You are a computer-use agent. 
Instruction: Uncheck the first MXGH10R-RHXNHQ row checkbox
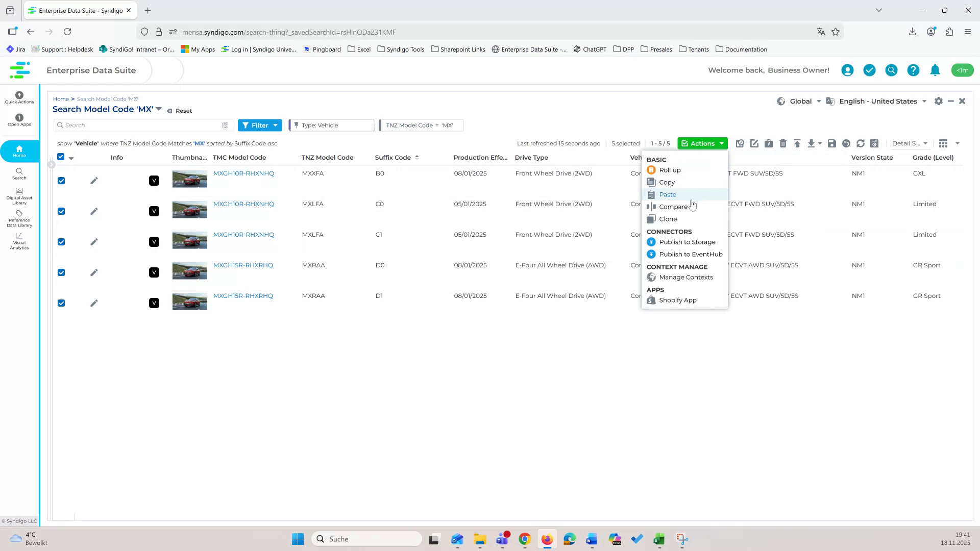coord(61,181)
